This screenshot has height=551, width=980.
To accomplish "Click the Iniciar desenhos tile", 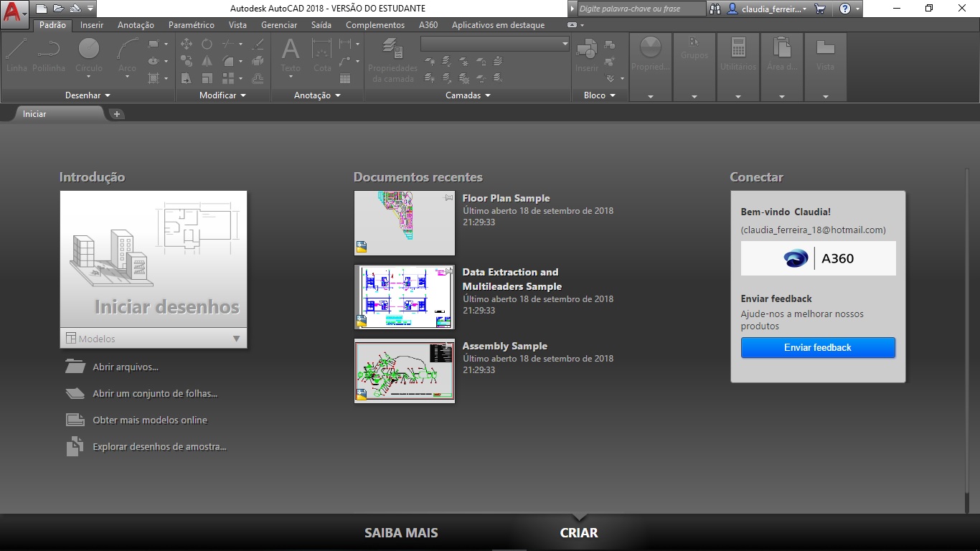I will pyautogui.click(x=154, y=260).
